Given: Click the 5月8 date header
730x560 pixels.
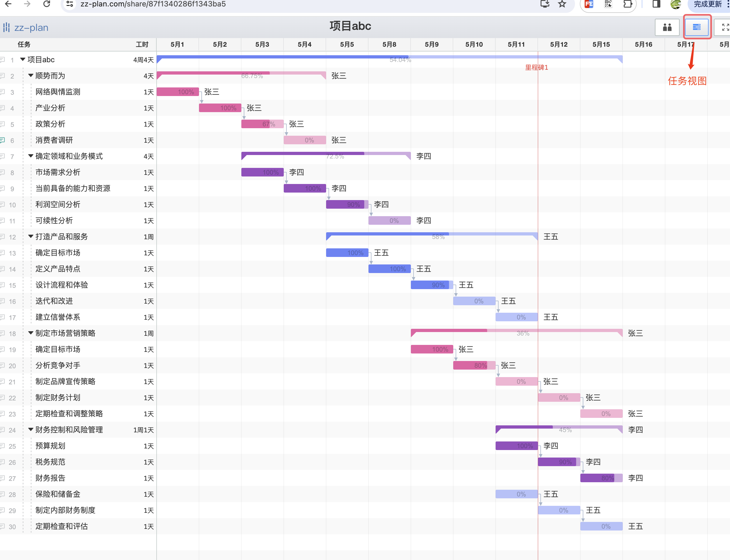Looking at the screenshot, I should pyautogui.click(x=389, y=44).
